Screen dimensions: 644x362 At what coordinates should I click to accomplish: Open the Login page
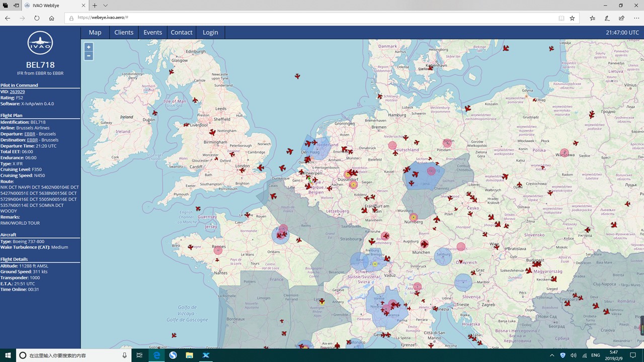210,32
